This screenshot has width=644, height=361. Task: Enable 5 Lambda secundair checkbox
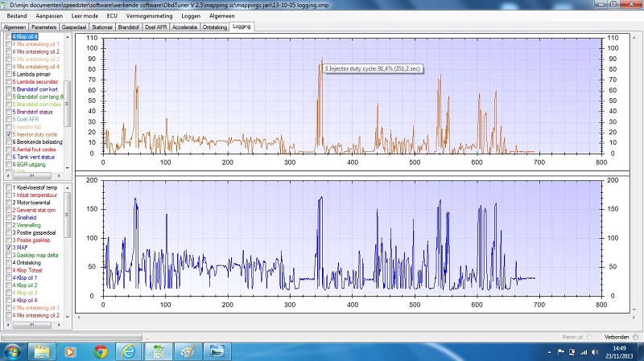(x=9, y=82)
